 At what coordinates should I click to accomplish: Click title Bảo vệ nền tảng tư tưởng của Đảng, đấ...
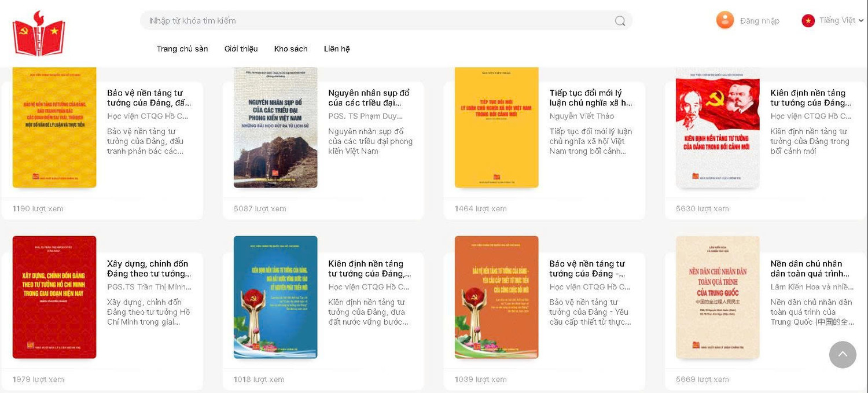point(149,98)
